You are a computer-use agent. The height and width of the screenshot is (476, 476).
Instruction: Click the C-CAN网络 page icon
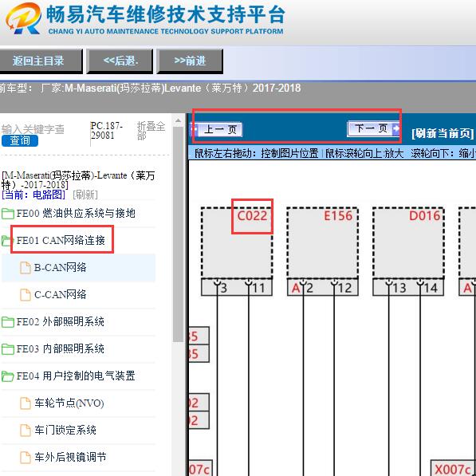pyautogui.click(x=26, y=295)
